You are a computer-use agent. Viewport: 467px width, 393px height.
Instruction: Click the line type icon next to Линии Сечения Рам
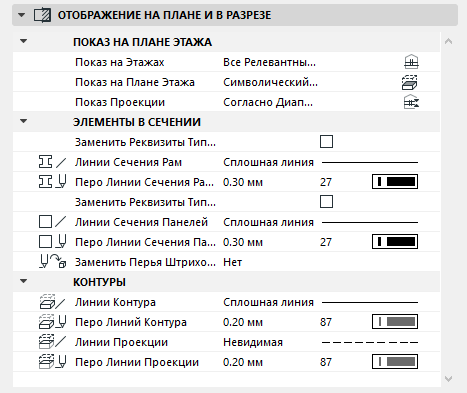[61, 162]
